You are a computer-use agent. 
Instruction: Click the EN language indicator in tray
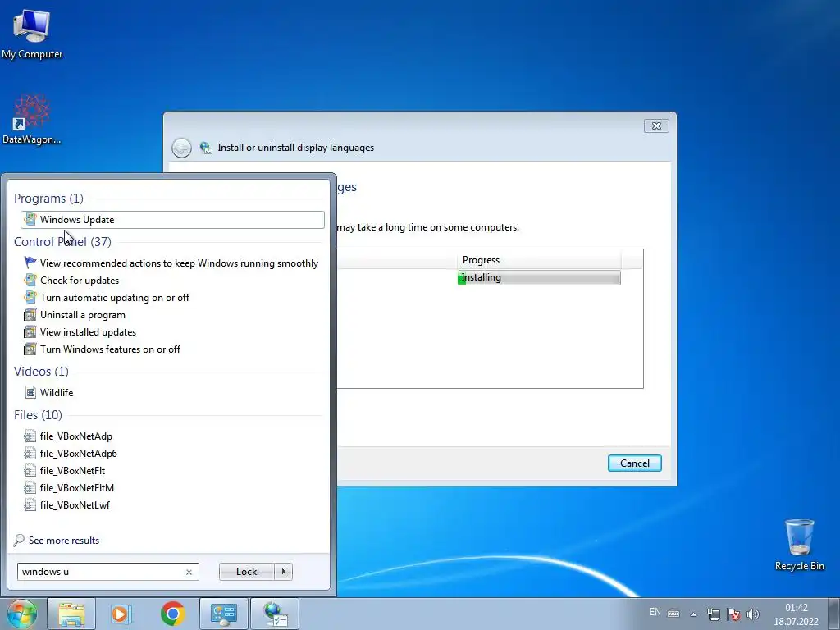655,612
